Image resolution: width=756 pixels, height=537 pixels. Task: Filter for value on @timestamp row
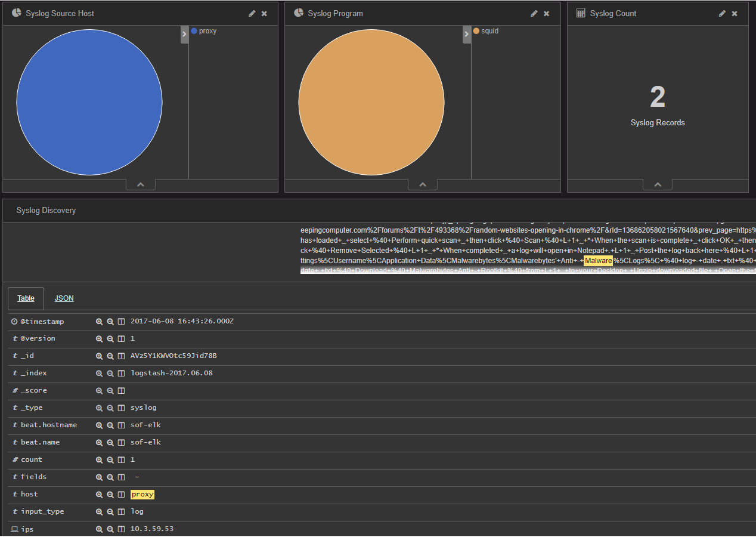coord(100,322)
